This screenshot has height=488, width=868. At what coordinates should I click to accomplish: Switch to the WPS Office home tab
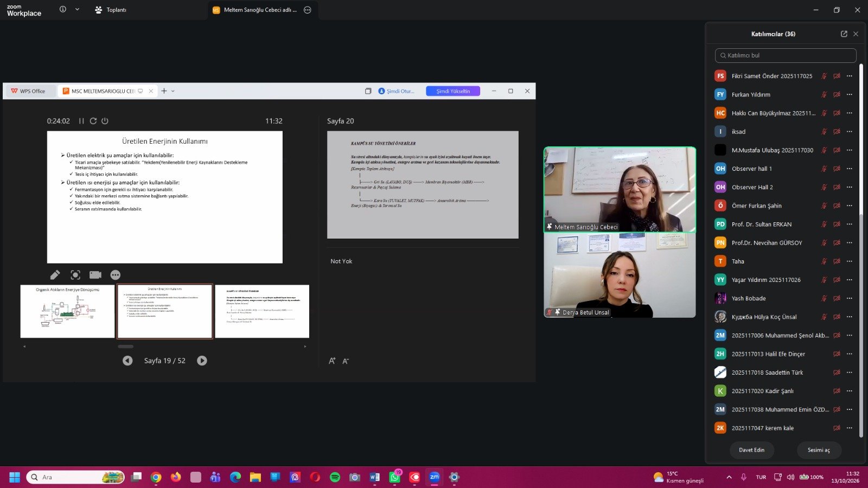(28, 91)
